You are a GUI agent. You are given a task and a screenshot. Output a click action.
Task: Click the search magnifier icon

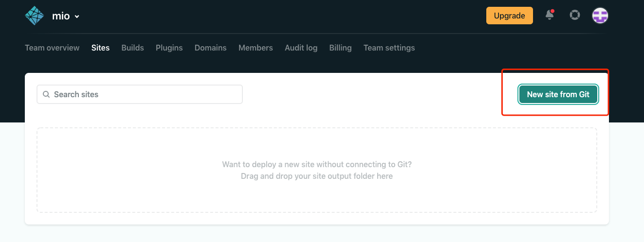click(46, 94)
